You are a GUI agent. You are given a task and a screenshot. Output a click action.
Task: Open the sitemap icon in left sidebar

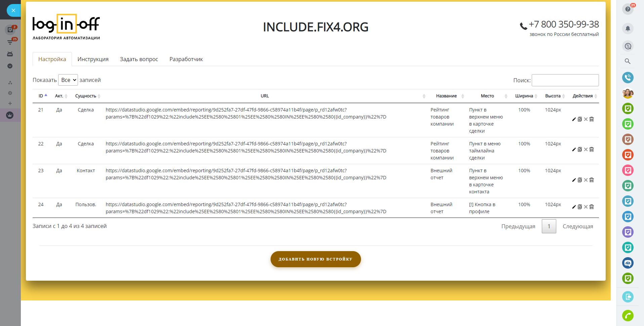10,83
